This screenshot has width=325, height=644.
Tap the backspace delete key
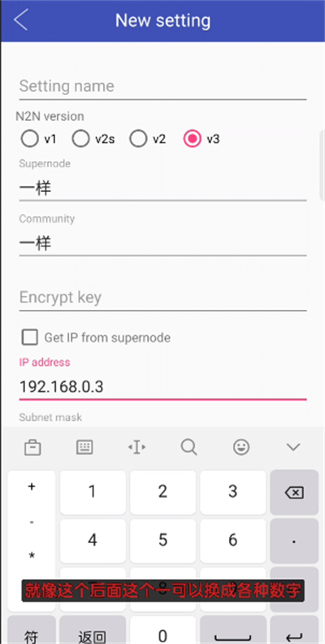[294, 492]
